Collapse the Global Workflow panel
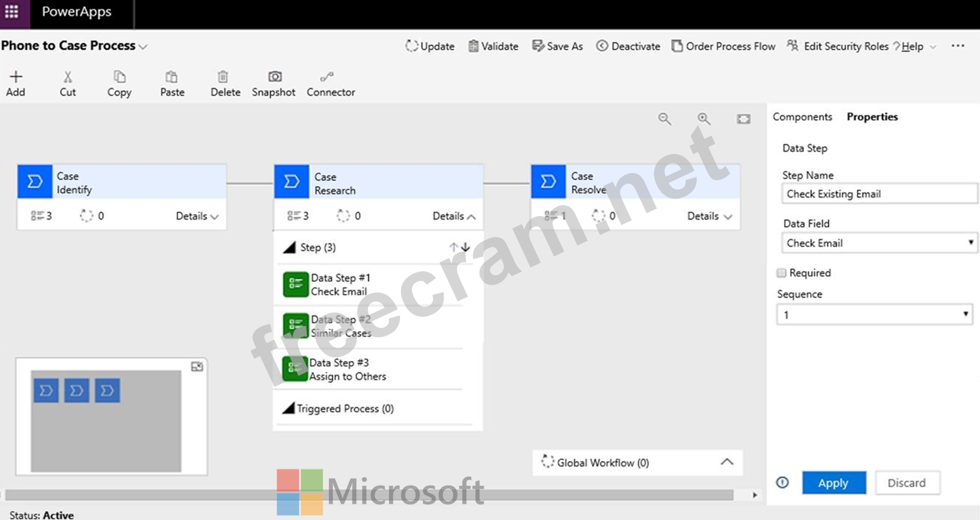Screen dimensions: 980x520 click(x=727, y=462)
